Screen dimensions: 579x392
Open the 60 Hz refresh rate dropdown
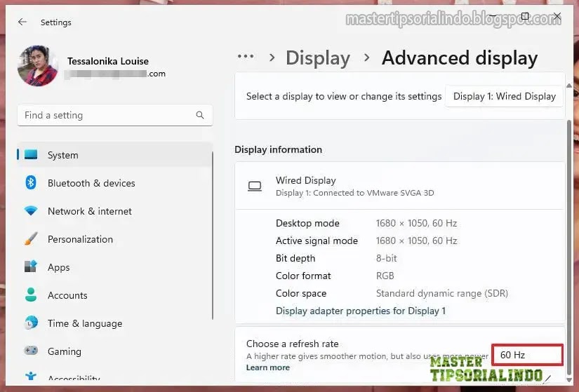[527, 355]
